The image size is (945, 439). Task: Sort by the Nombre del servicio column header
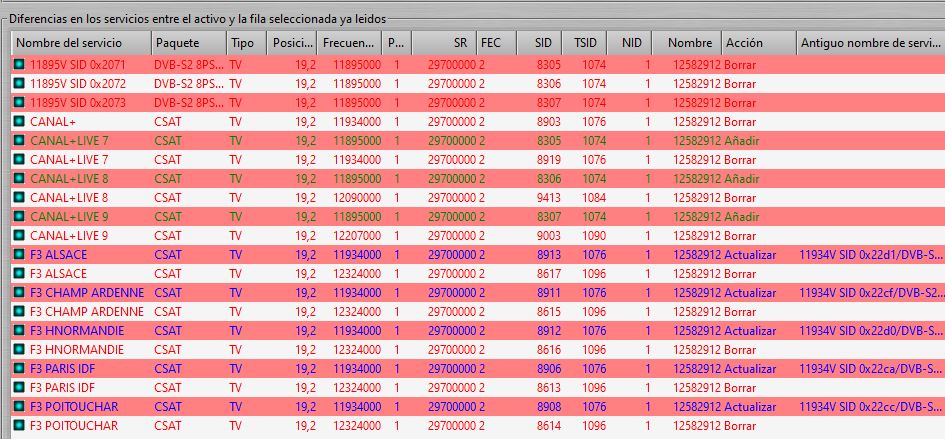(81, 43)
